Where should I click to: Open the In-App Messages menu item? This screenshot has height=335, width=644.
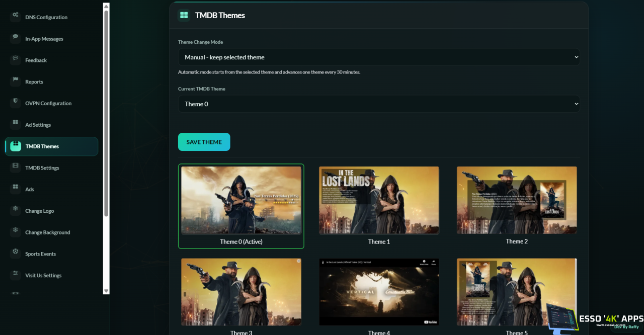pos(51,39)
